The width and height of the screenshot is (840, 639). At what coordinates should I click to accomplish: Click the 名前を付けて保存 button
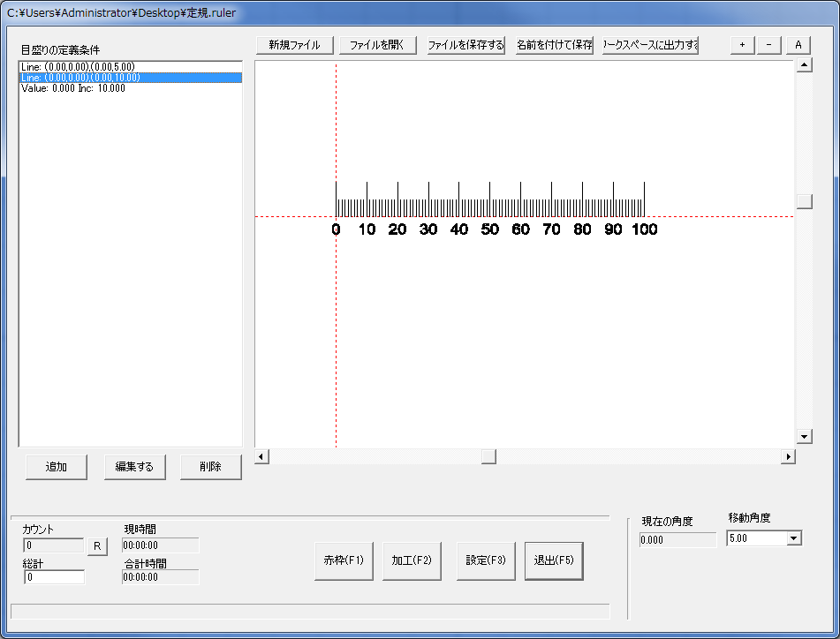(x=555, y=46)
